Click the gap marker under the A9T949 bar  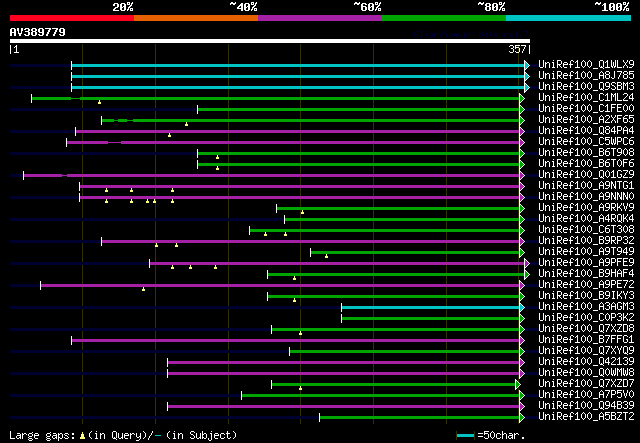point(327,256)
